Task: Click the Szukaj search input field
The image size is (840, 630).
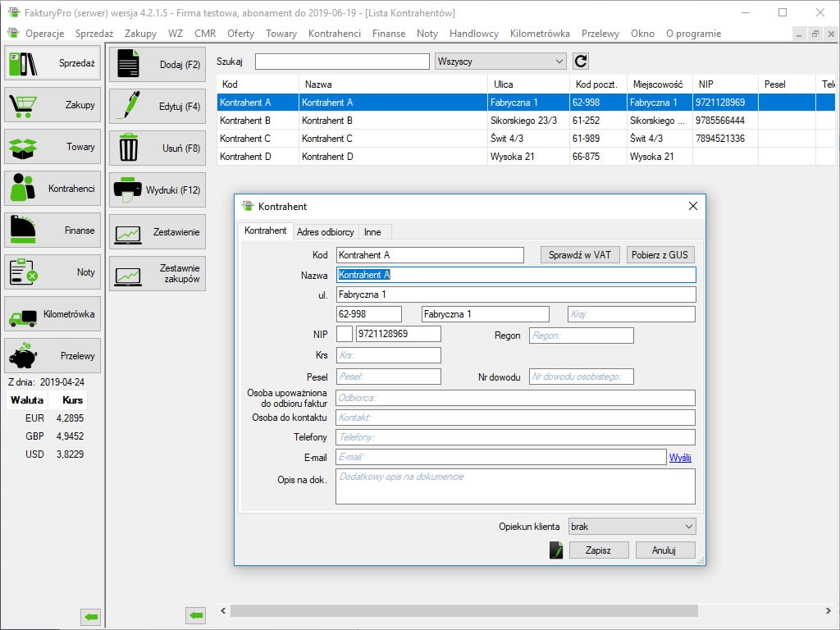Action: 342,62
